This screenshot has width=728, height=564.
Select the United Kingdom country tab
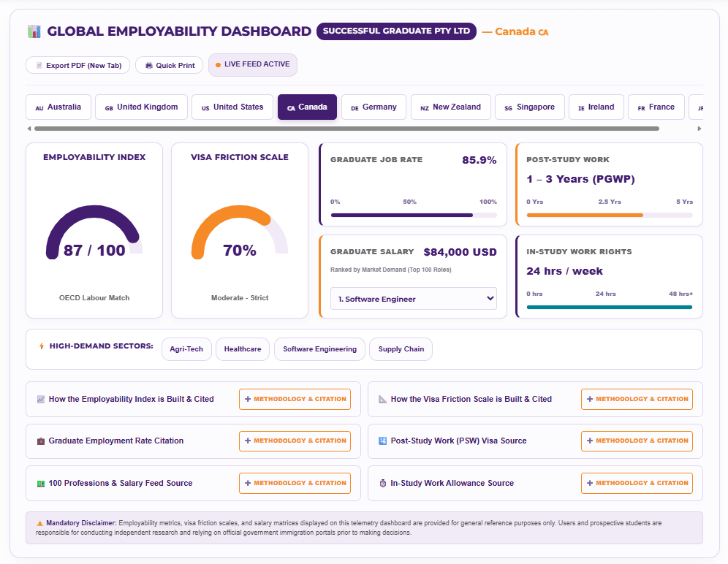point(141,107)
